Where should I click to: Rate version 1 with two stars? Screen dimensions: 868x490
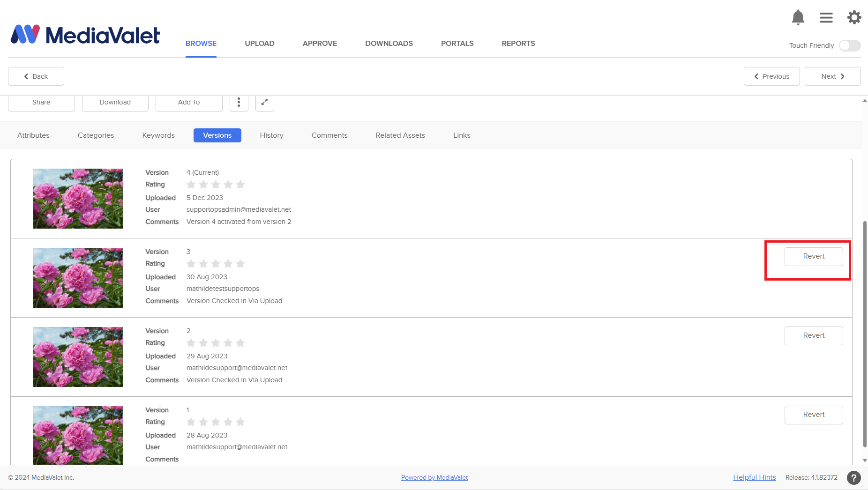click(x=203, y=422)
